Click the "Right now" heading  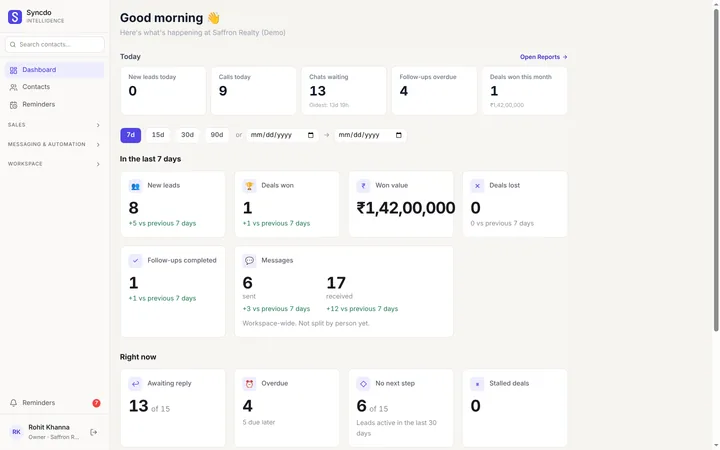pos(138,357)
